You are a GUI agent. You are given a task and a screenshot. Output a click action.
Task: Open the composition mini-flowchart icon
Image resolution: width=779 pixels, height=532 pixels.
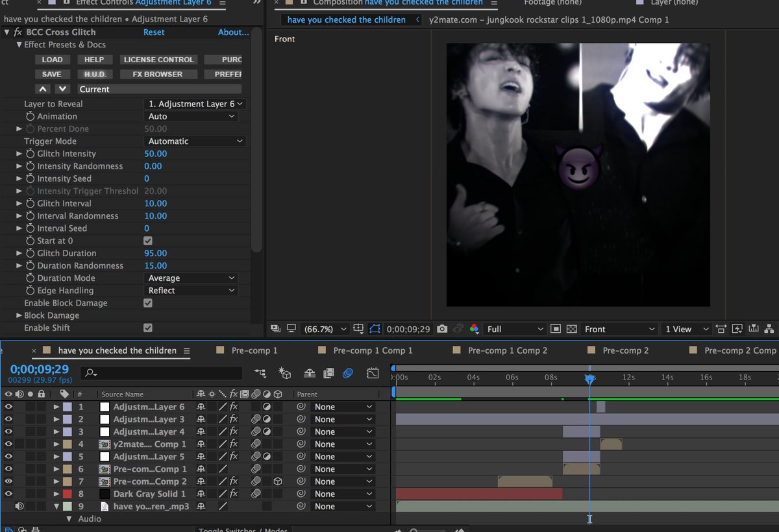pos(260,373)
